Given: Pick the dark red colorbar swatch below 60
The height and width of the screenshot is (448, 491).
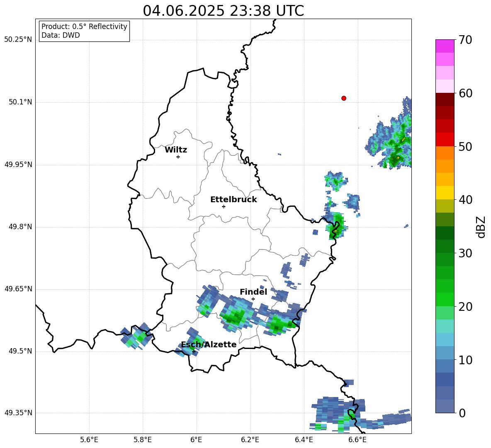Looking at the screenshot, I should point(445,99).
